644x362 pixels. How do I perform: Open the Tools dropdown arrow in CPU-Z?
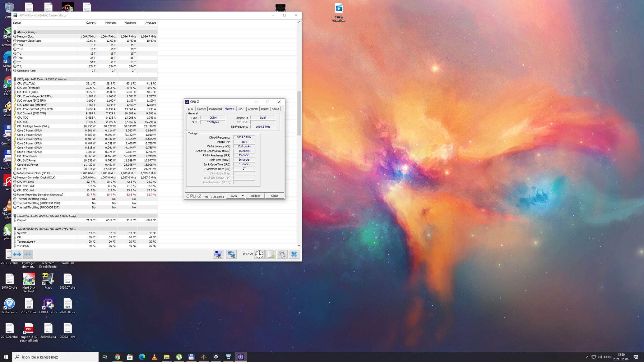point(243,196)
